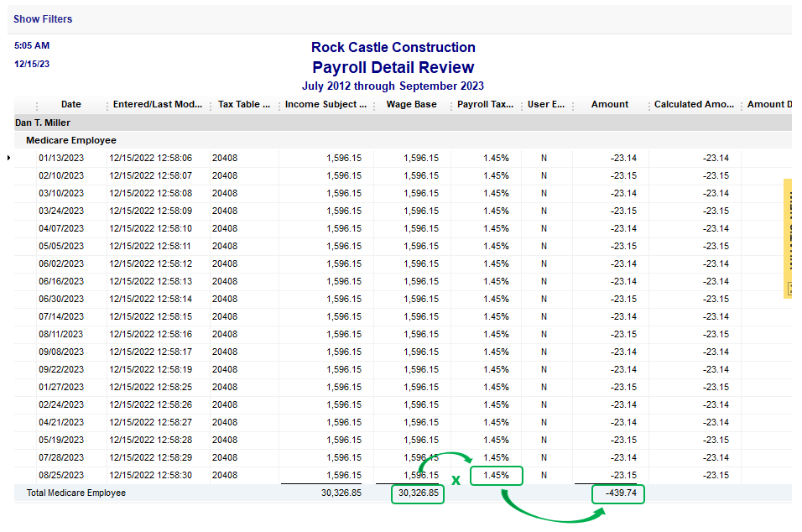Select the Income Subject column header
Viewport: 802px width, 532px height.
(x=325, y=105)
